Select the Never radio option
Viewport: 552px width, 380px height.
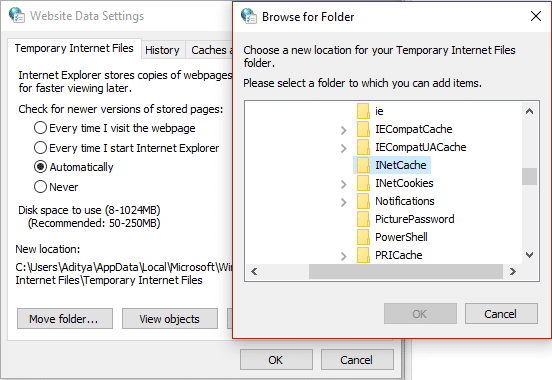point(56,187)
